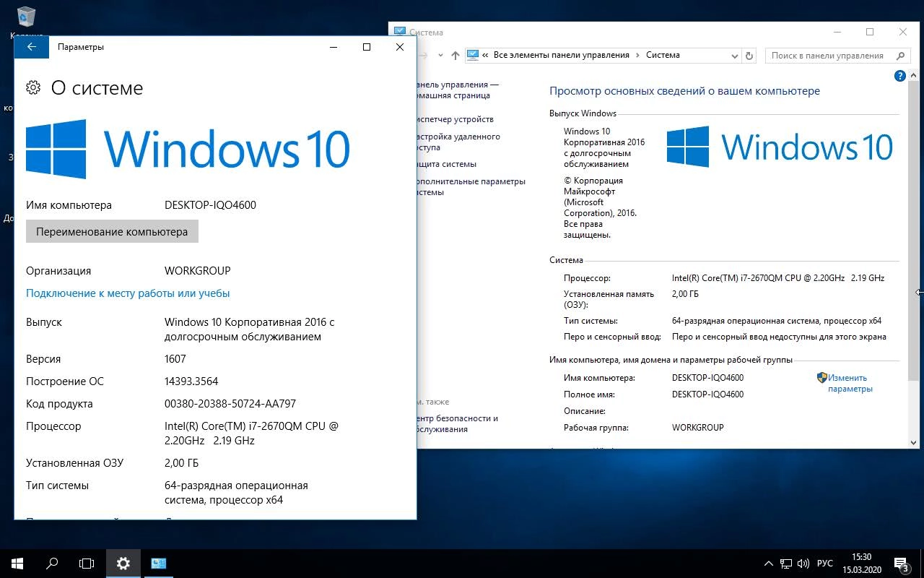Click Система window title bar icon
The width and height of the screenshot is (924, 578).
(x=400, y=32)
